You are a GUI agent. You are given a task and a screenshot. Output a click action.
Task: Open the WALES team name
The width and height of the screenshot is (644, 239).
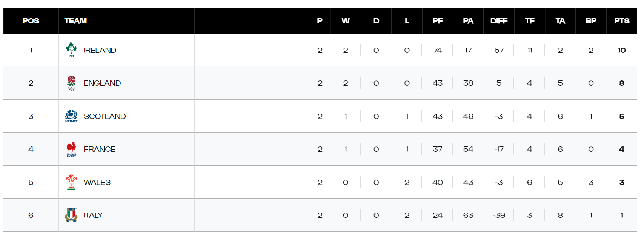97,182
